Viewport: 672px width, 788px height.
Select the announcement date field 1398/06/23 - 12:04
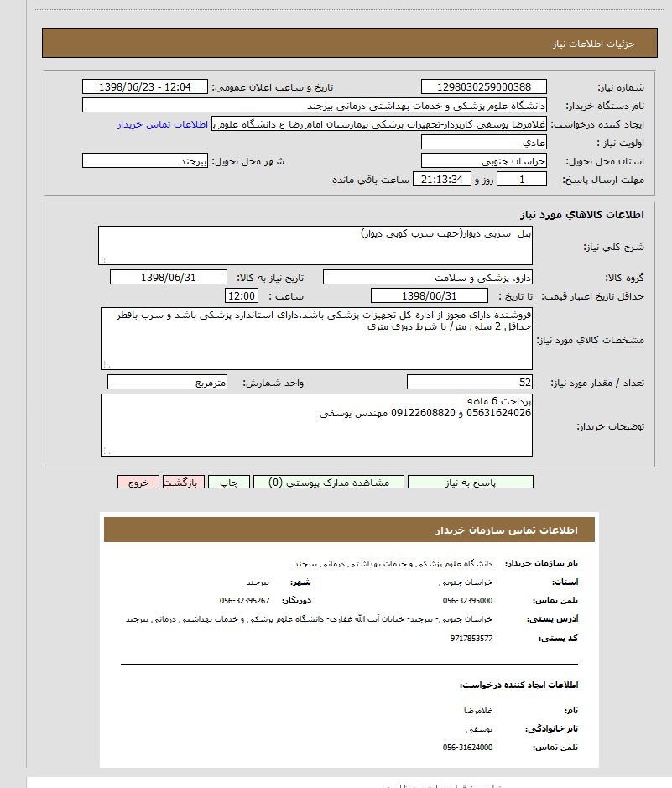(x=145, y=87)
